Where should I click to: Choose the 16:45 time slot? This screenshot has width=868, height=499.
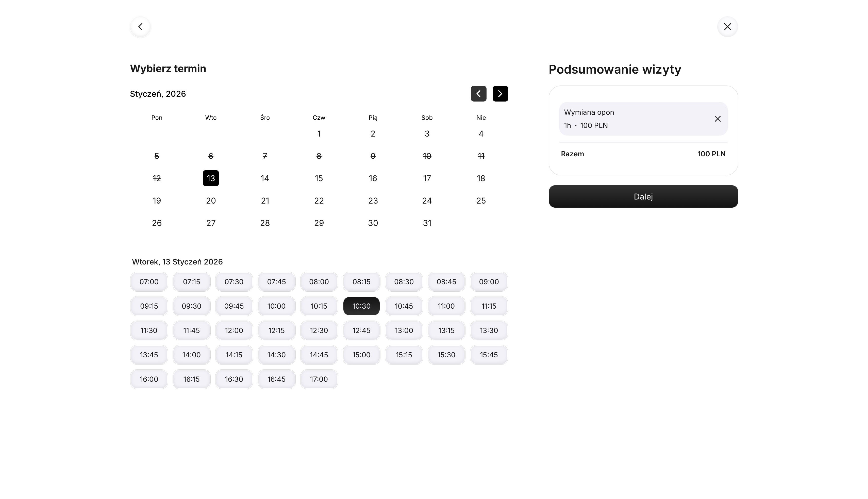276,379
